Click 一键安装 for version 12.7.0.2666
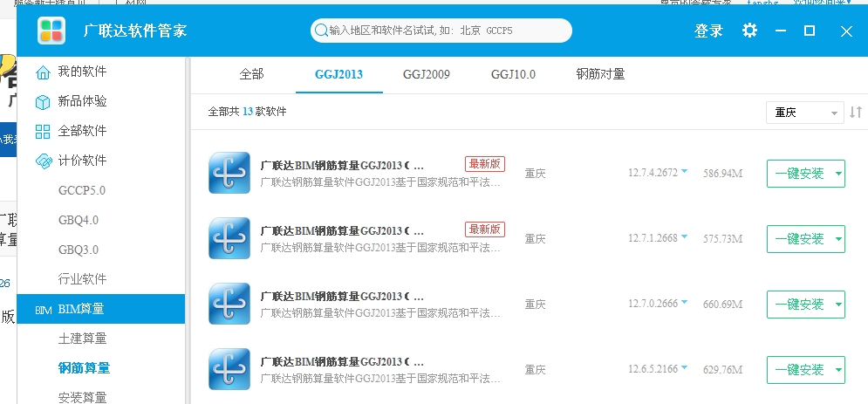The image size is (868, 404). pyautogui.click(x=799, y=305)
